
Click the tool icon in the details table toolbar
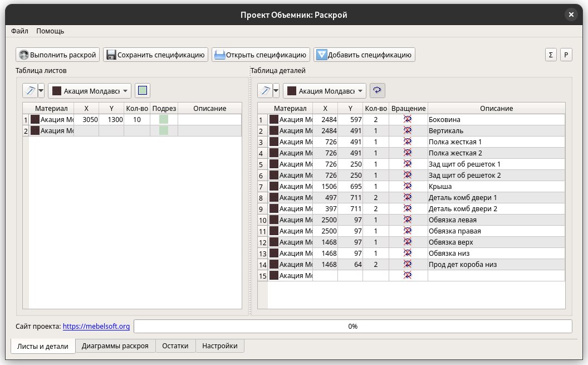click(265, 90)
